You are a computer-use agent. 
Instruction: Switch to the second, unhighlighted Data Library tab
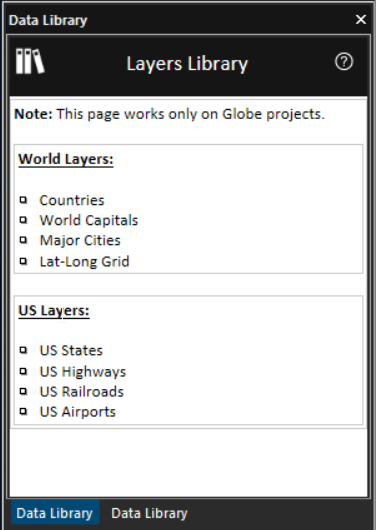149,513
